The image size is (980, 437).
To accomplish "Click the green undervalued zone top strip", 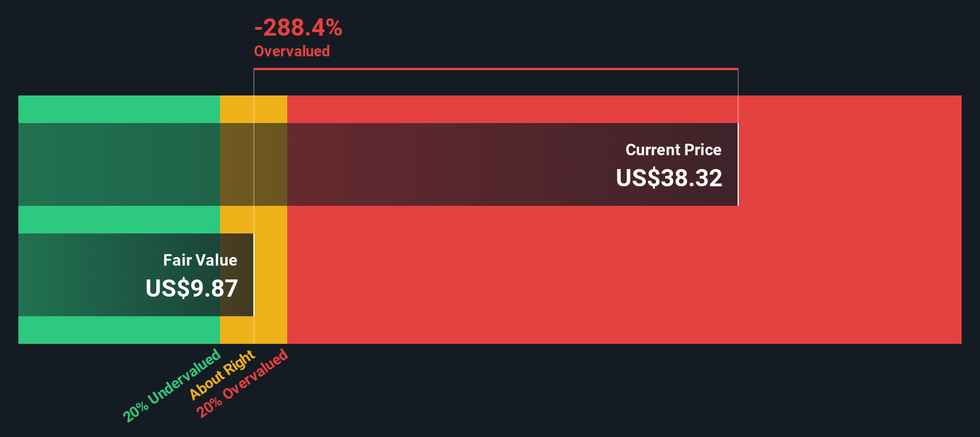I will (119, 109).
